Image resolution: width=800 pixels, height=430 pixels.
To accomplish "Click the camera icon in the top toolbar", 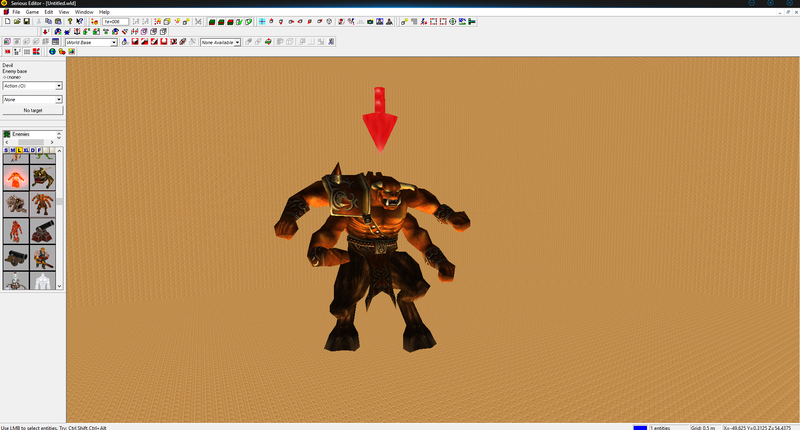I will pos(370,21).
